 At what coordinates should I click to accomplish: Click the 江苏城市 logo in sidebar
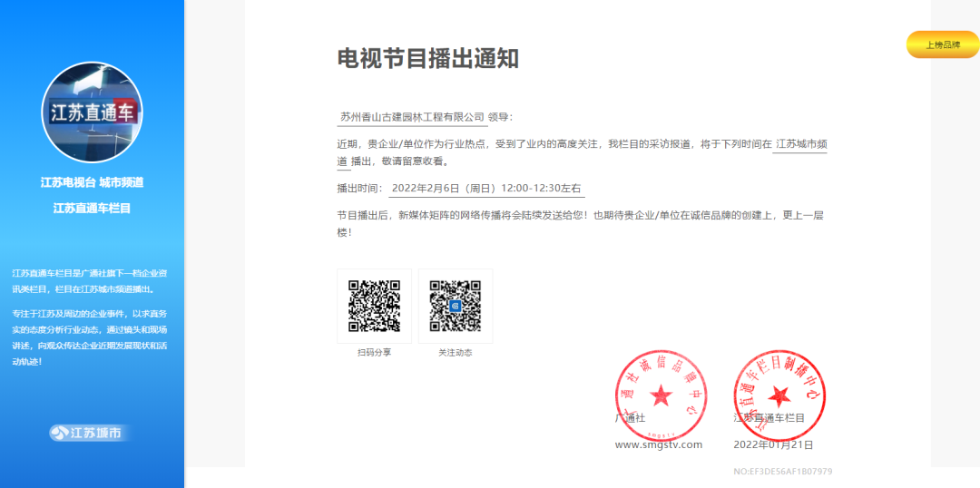pyautogui.click(x=91, y=433)
